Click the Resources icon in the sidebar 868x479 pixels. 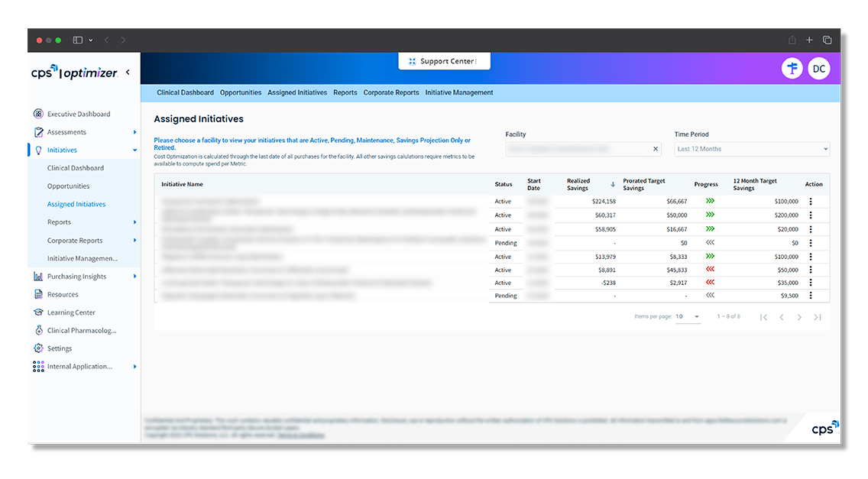(37, 294)
